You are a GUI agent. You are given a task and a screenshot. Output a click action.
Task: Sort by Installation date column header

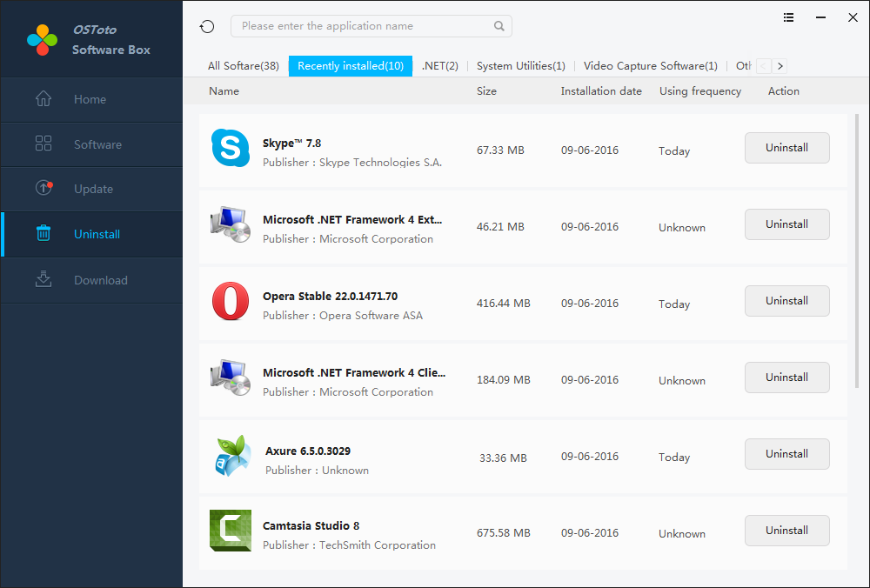pos(601,91)
